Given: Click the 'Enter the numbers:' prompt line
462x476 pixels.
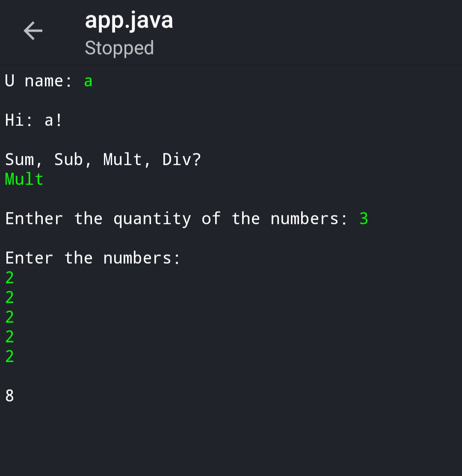Looking at the screenshot, I should tap(93, 258).
